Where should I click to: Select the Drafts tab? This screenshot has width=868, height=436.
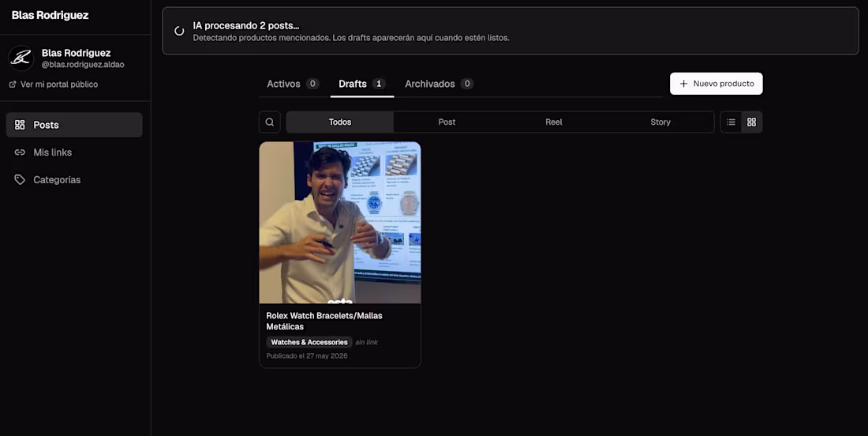[x=362, y=84]
